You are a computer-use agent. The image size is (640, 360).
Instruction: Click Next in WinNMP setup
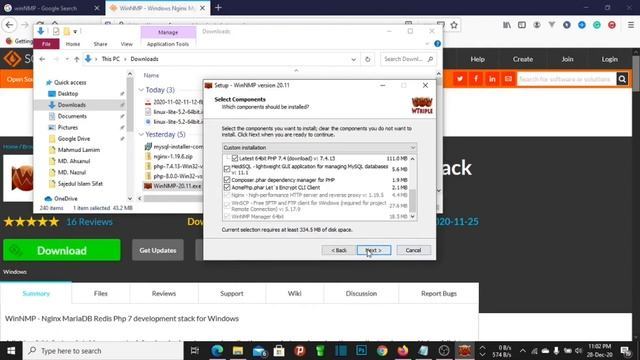(x=373, y=250)
